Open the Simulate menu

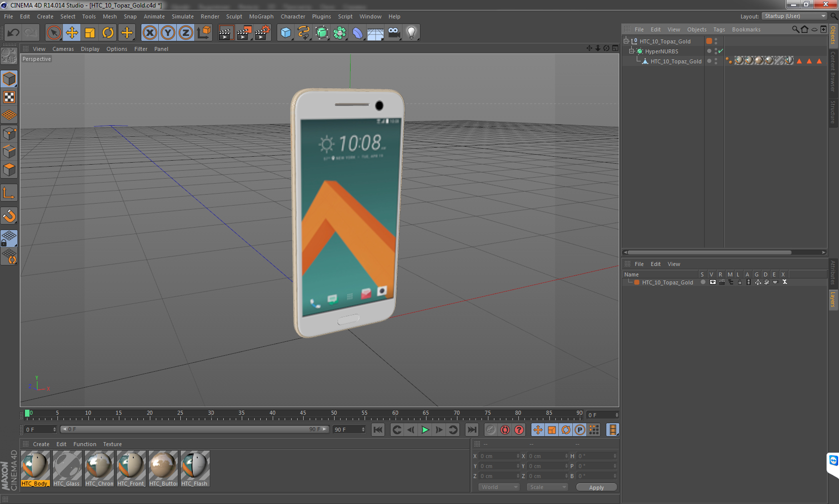click(x=183, y=16)
